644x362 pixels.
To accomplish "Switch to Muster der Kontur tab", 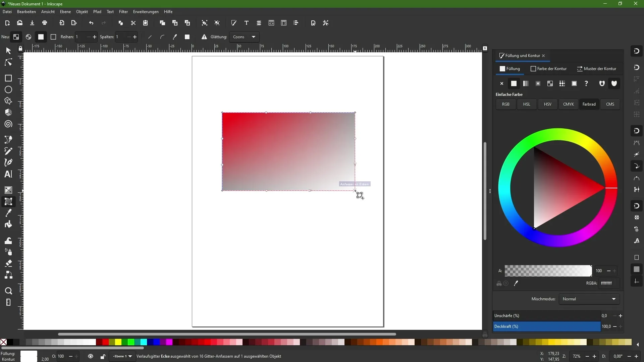I will tap(597, 69).
